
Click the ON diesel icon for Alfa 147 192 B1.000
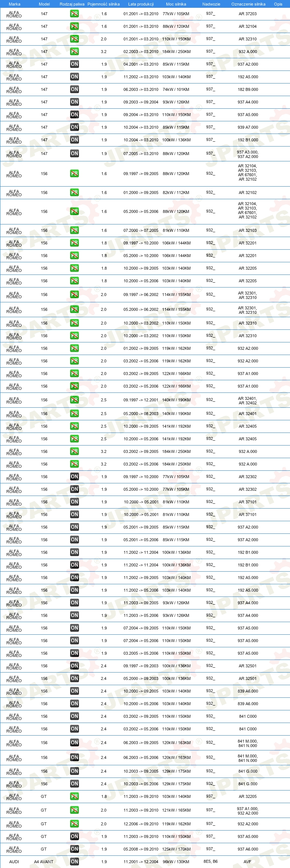[75, 140]
